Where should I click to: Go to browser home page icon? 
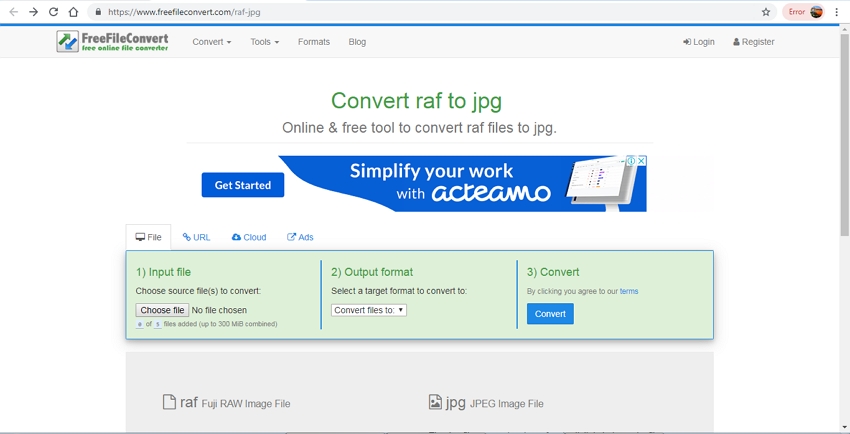coord(73,12)
